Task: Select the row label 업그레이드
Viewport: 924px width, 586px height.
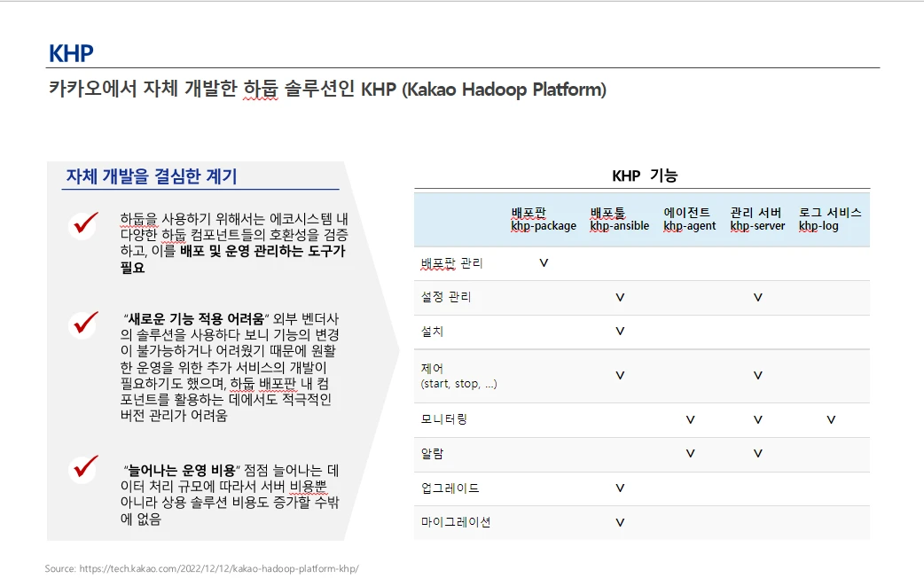Action: pyautogui.click(x=450, y=488)
